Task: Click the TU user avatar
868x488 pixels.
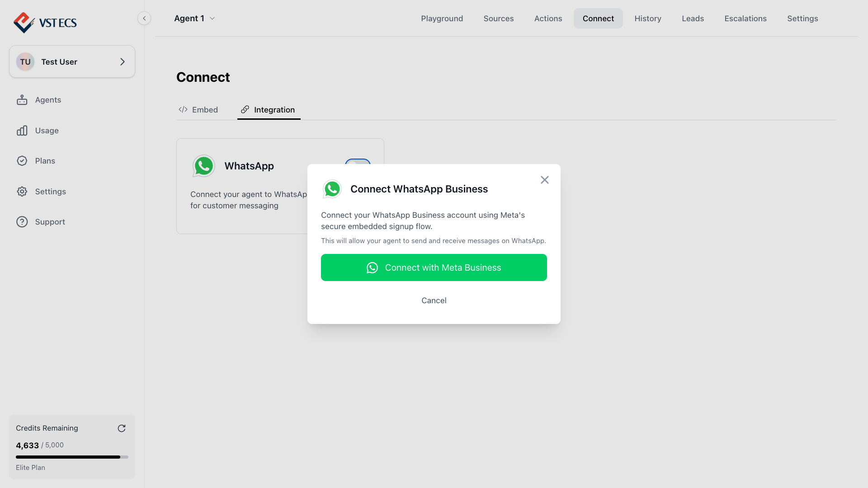Action: click(x=25, y=62)
